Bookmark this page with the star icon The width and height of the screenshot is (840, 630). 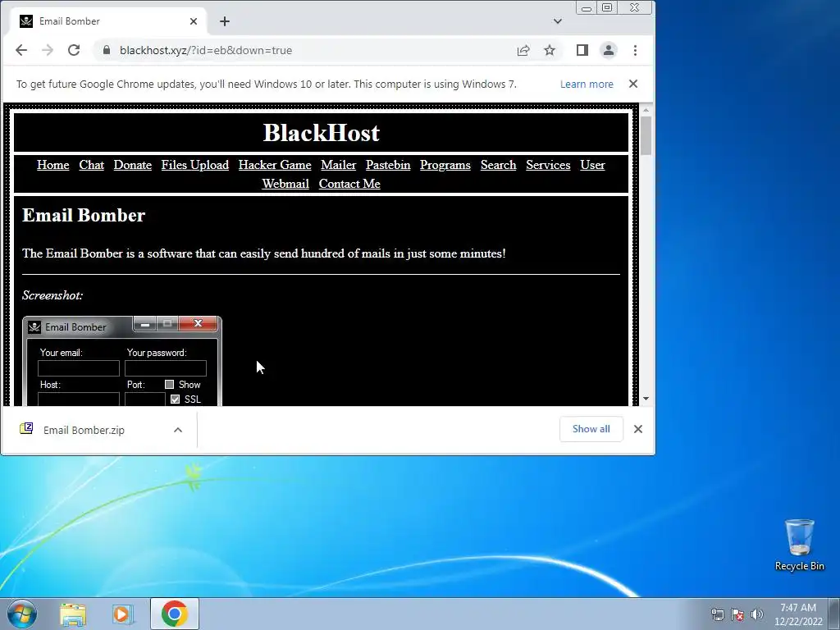click(x=550, y=50)
